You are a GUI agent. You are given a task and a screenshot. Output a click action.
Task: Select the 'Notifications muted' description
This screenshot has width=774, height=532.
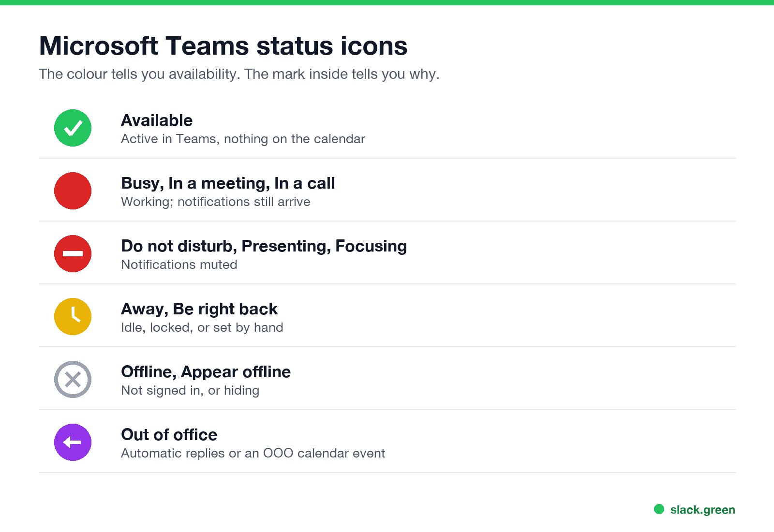179,265
